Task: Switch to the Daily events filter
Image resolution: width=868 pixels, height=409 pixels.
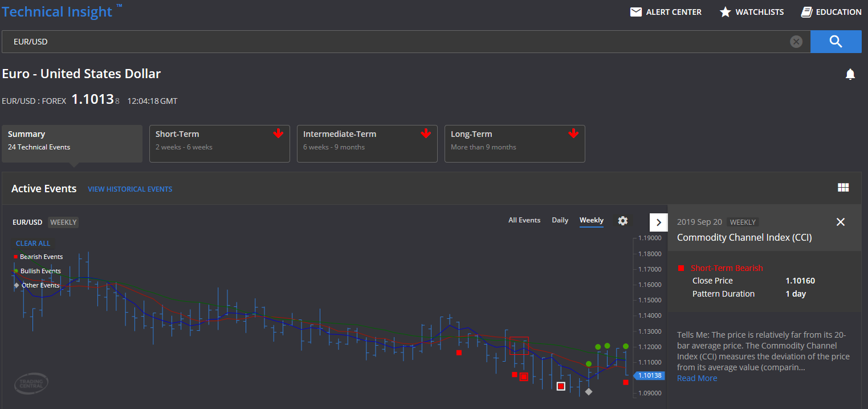Action: [x=560, y=220]
